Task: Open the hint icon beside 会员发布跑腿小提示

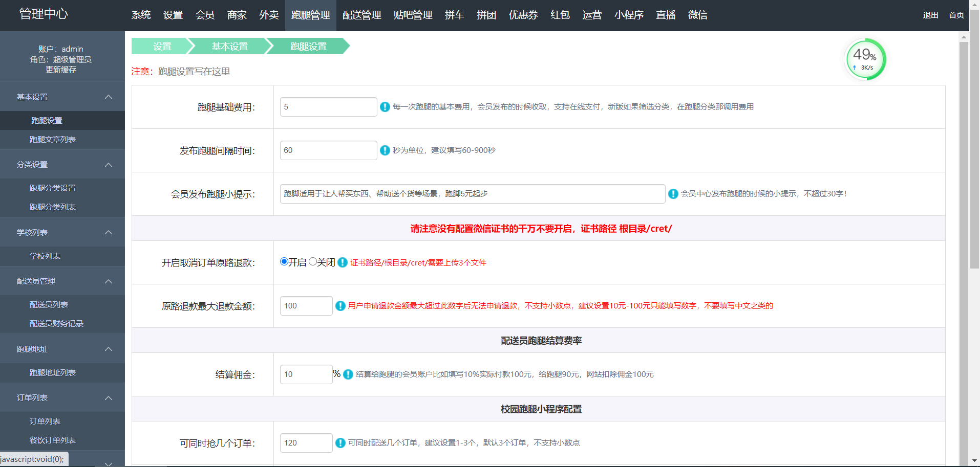Action: [673, 194]
